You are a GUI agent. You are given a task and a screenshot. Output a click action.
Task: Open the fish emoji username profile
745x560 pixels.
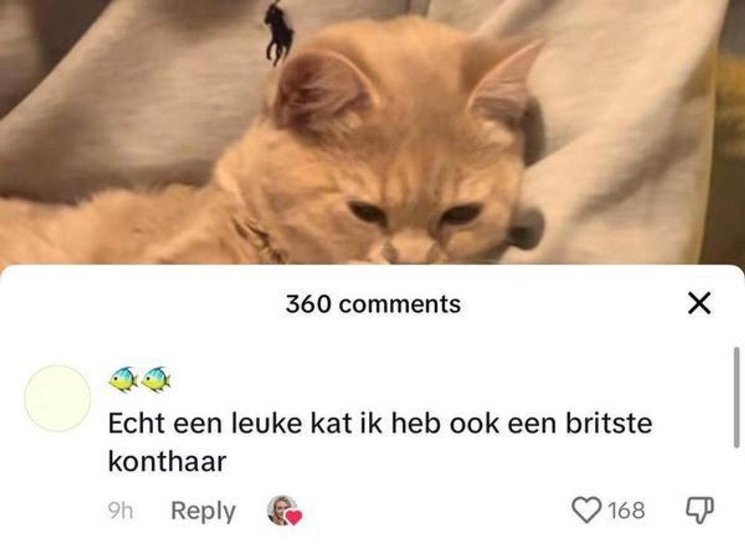pos(139,379)
